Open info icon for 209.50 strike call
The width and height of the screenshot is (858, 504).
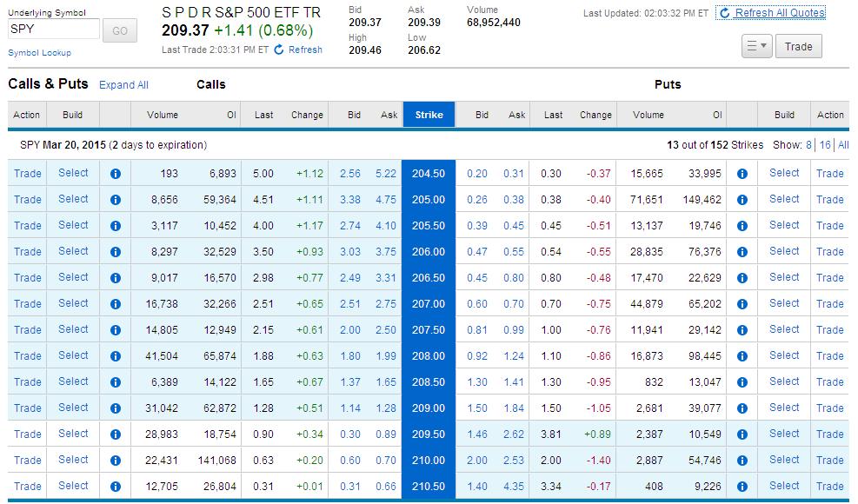[116, 434]
